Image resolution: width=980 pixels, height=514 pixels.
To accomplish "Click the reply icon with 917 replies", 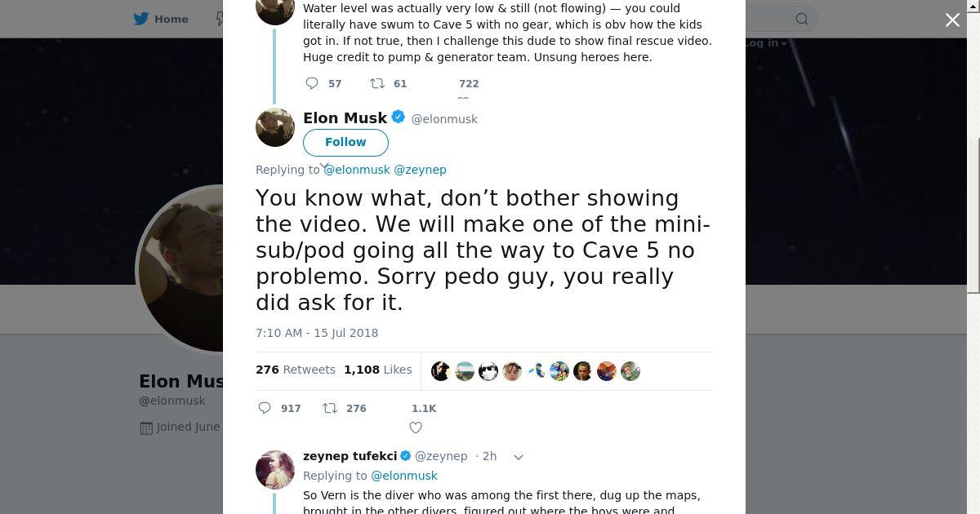I will tap(265, 408).
